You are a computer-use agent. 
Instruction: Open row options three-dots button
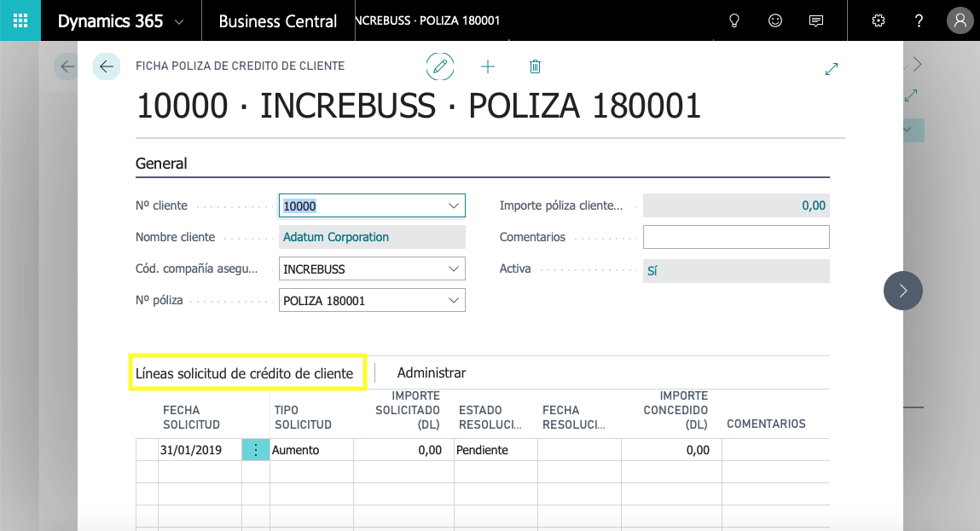tap(256, 450)
